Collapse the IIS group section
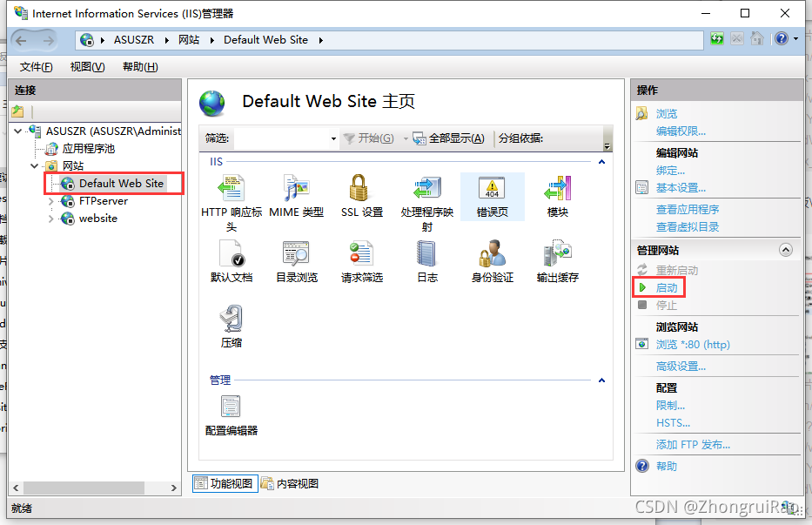Viewport: 812px width, 525px height. (x=601, y=162)
